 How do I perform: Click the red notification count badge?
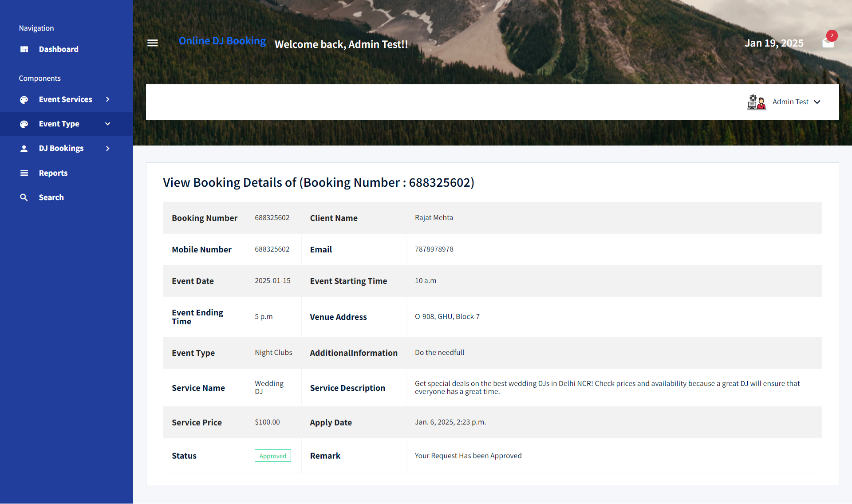832,35
